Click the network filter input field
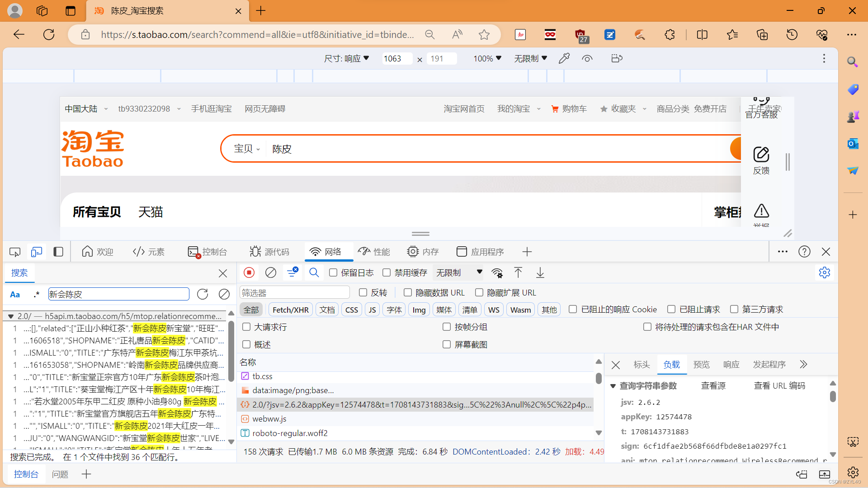 click(x=295, y=293)
